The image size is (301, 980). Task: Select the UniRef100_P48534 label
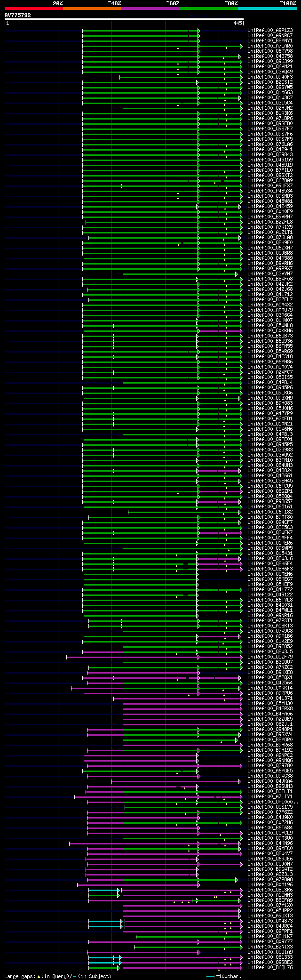270,191
